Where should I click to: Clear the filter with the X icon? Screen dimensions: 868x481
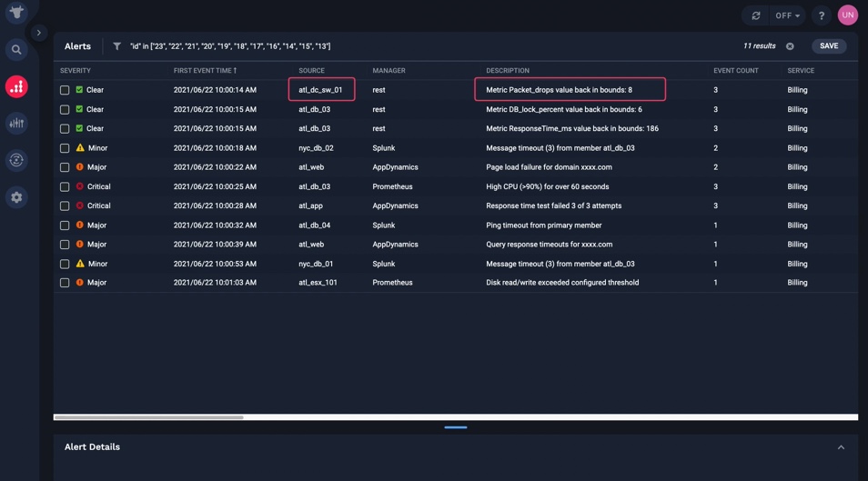point(790,46)
